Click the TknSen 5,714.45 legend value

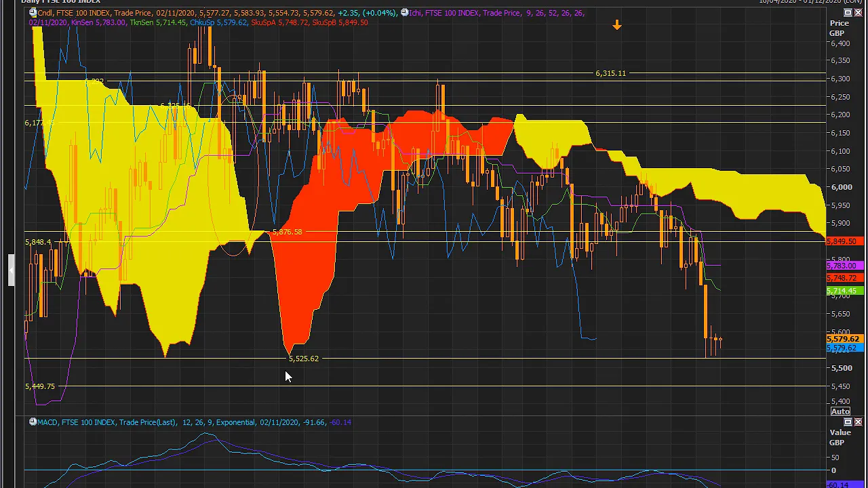pyautogui.click(x=158, y=22)
